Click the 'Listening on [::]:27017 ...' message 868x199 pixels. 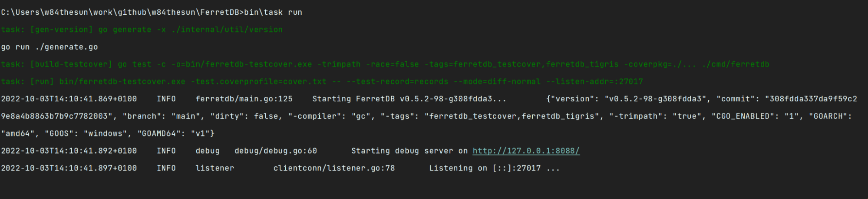(494, 168)
